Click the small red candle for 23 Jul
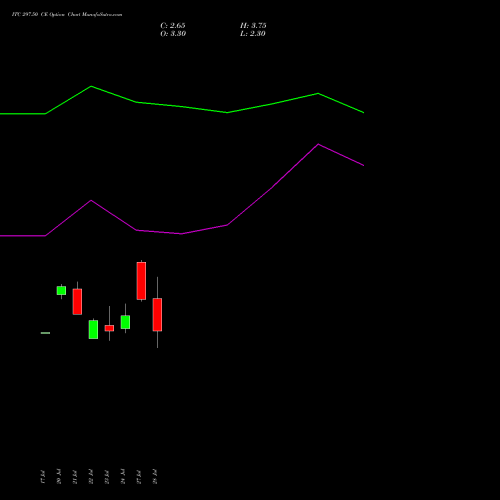The image size is (500, 500). tap(109, 328)
